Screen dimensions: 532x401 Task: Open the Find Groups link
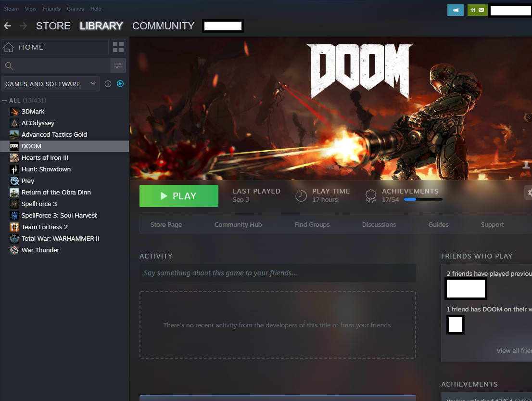coord(312,224)
